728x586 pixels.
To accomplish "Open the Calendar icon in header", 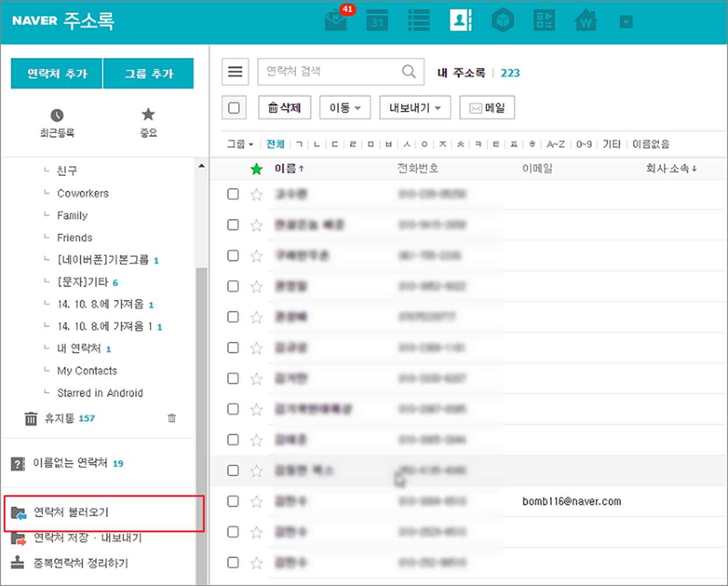I will coord(377,21).
